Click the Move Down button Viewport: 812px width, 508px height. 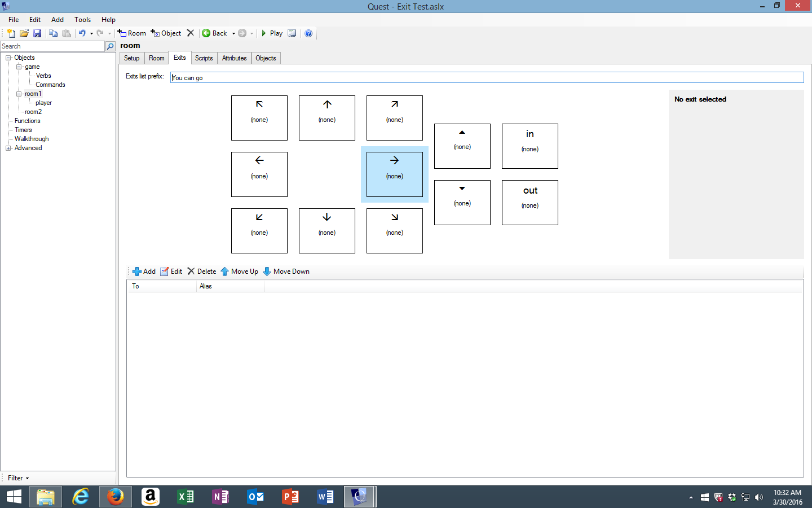pyautogui.click(x=286, y=271)
